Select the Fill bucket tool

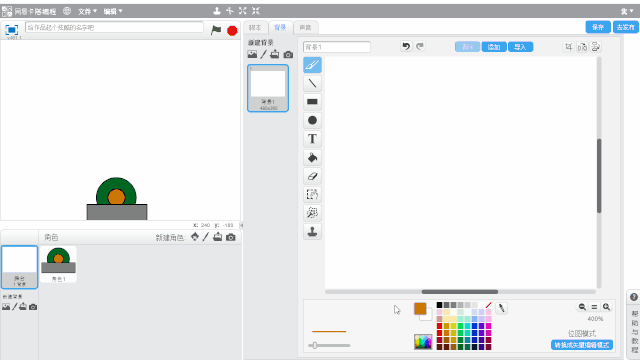tap(312, 158)
